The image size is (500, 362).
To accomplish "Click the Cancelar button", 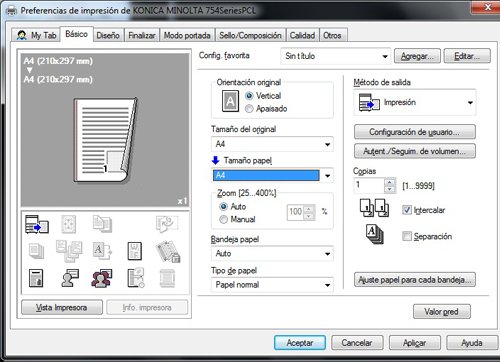I will 357,343.
